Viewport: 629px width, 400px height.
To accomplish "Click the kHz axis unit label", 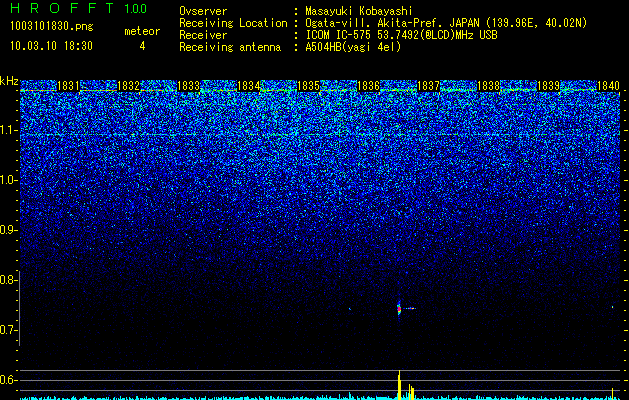I will pos(9,81).
